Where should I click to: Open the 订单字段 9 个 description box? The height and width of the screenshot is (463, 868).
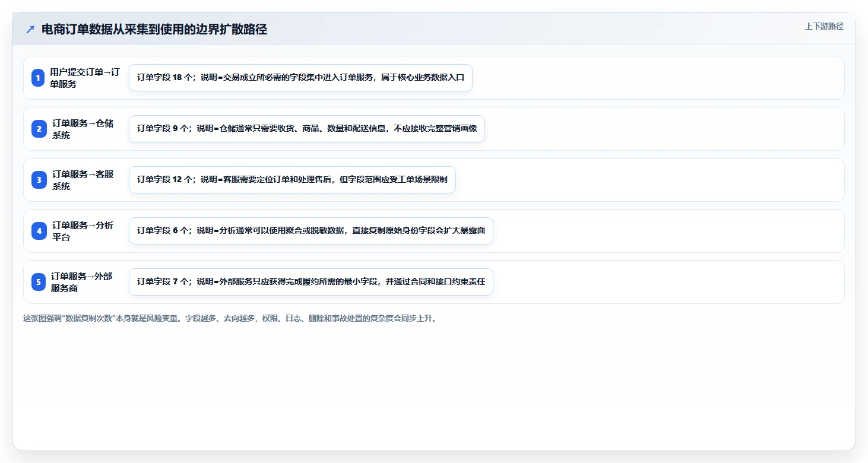307,129
